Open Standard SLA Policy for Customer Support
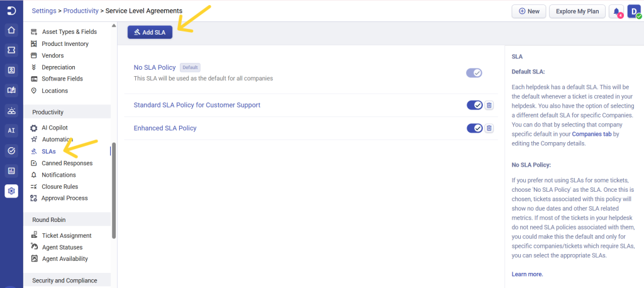644x288 pixels. [197, 105]
